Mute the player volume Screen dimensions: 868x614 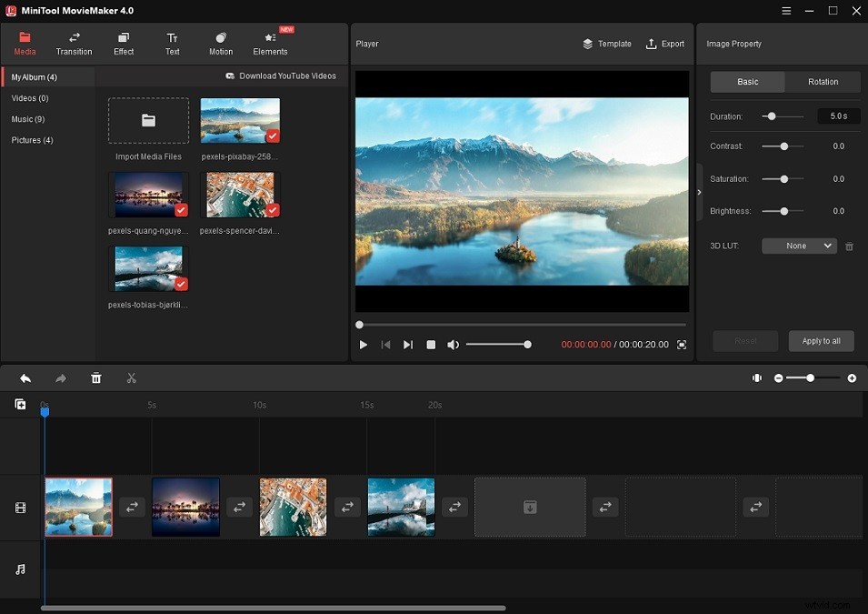453,345
